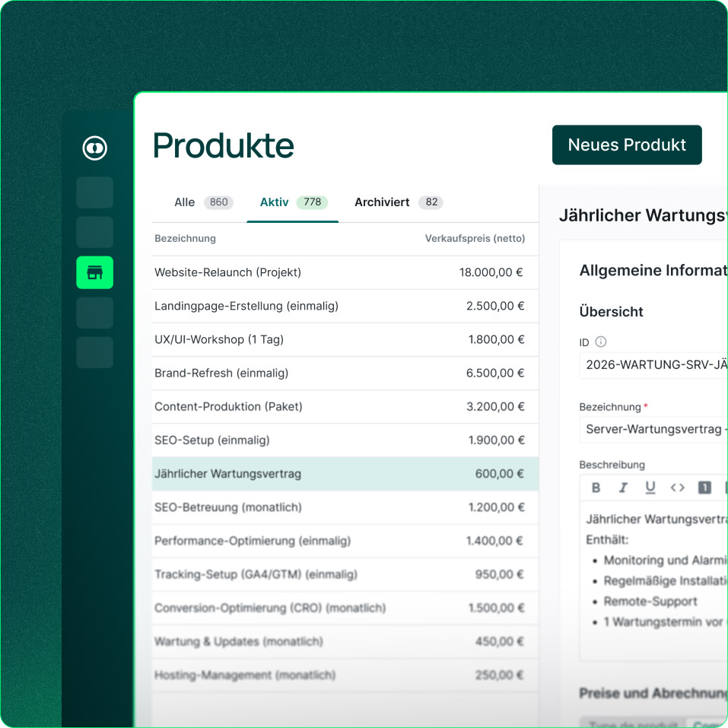
Task: Click the Bezeichnung input field
Action: (653, 430)
